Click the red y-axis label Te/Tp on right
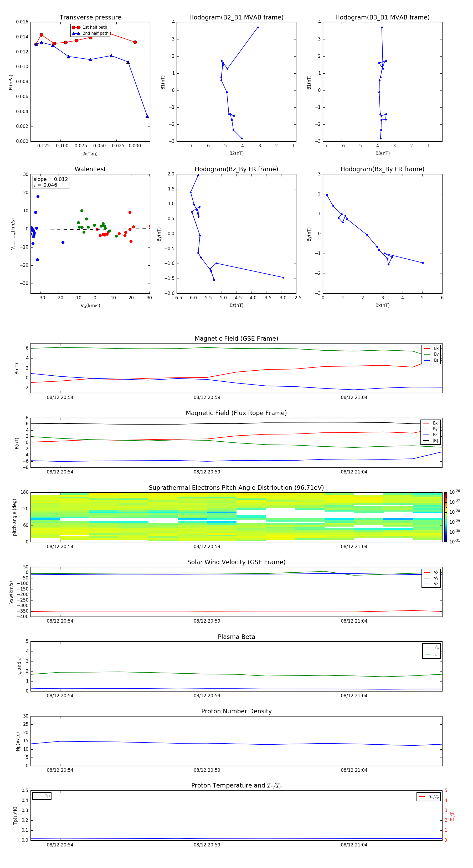This screenshot has width=473, height=868. point(453,815)
